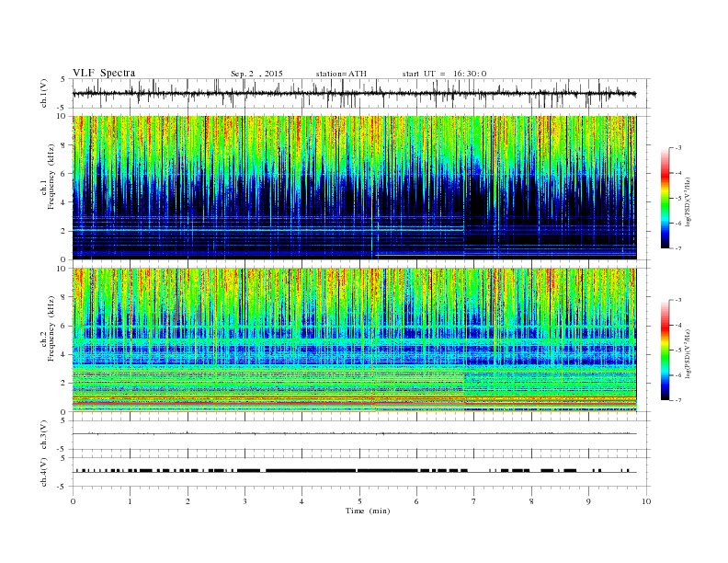Image resolution: width=728 pixels, height=563 pixels.
Task: Click the ch.2 color bar 'log(PSD)(V²/Hz)' label
Action: (688, 352)
